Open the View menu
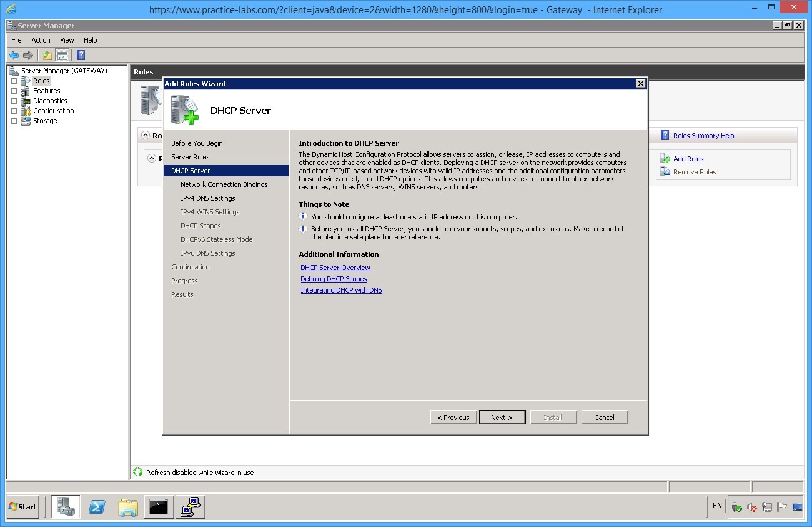 pyautogui.click(x=67, y=40)
